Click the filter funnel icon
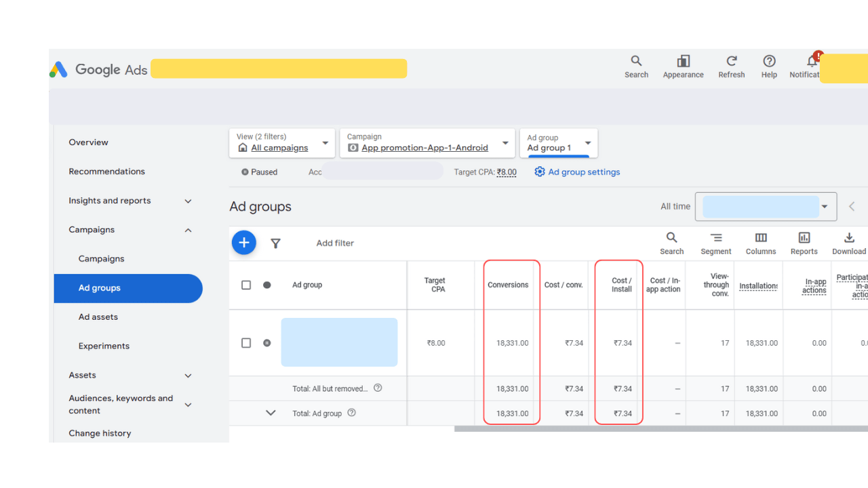The height and width of the screenshot is (488, 868). pyautogui.click(x=275, y=243)
